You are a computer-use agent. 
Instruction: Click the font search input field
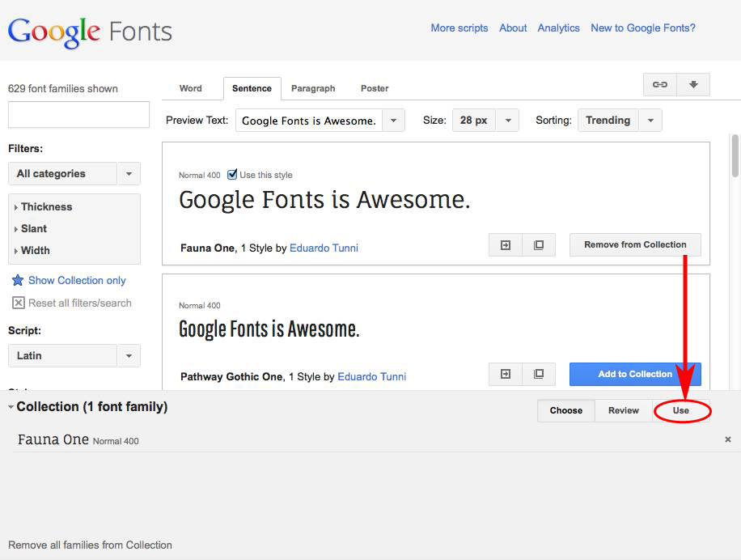[79, 114]
